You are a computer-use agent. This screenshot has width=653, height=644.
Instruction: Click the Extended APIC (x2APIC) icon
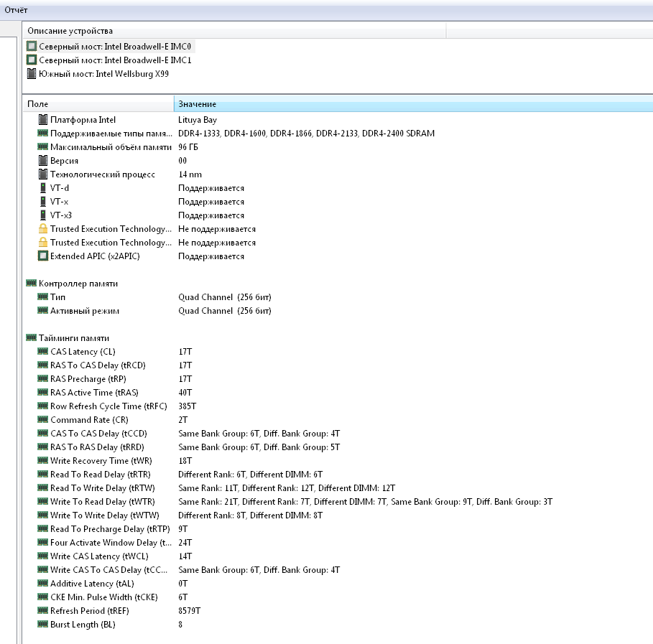(43, 256)
